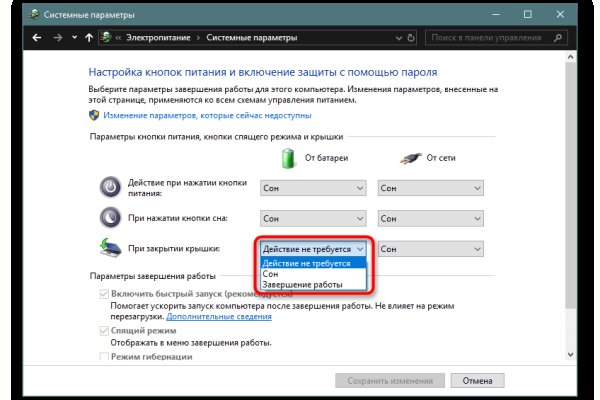Enable the Режим гибернации checkbox

(x=104, y=356)
